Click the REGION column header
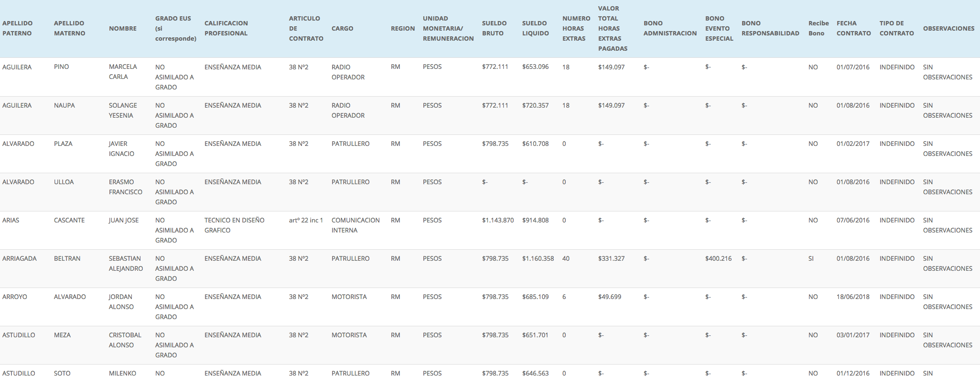Screen dimensions: 980x377 click(403, 29)
